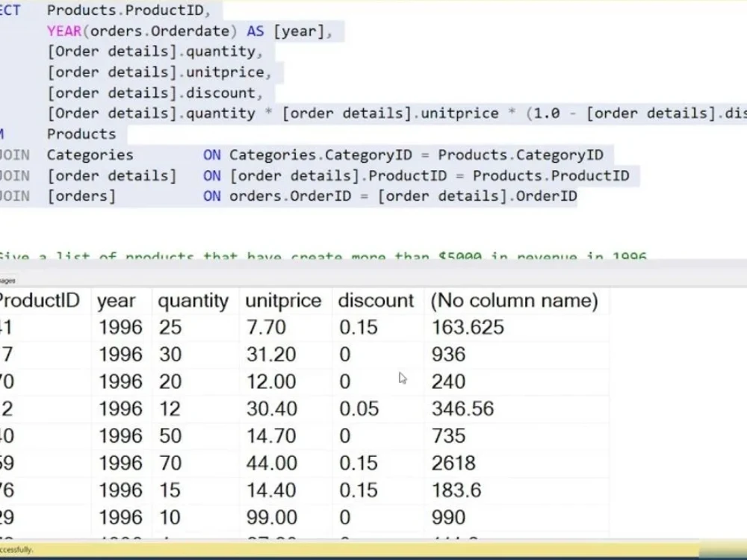747x560 pixels.
Task: Select the revenue cell showing 2618
Action: tap(453, 462)
